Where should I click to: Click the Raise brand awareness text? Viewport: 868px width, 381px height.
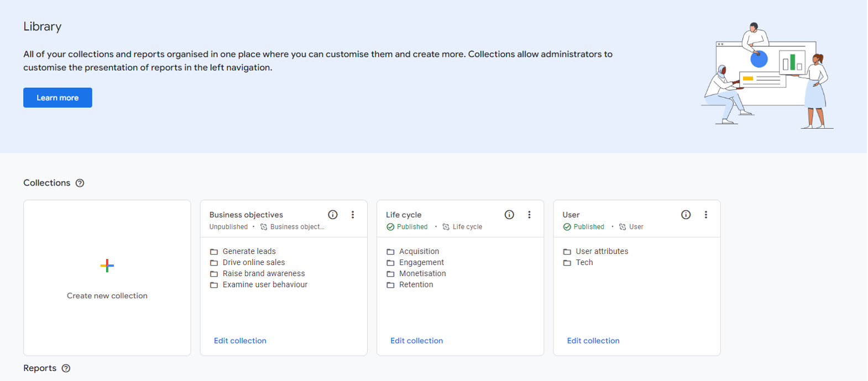tap(264, 273)
